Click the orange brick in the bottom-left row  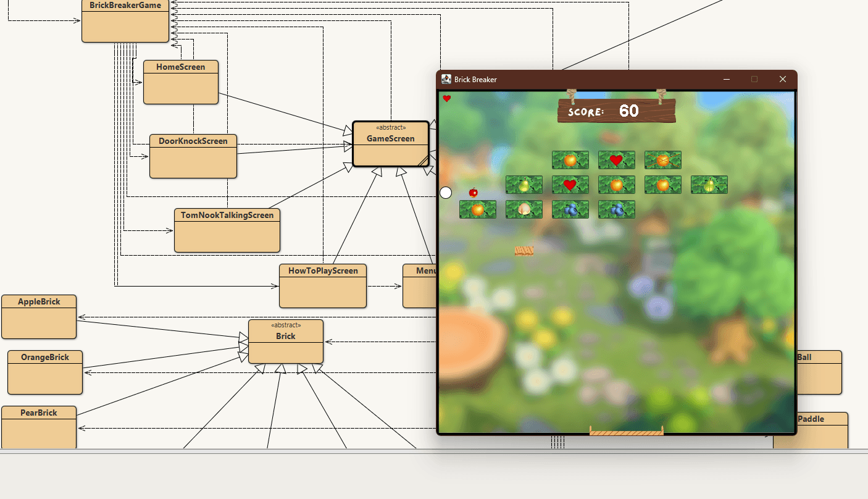coord(477,209)
